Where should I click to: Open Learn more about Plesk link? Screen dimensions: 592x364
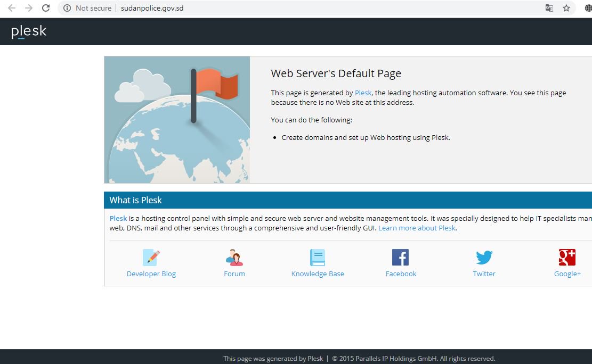tap(417, 228)
